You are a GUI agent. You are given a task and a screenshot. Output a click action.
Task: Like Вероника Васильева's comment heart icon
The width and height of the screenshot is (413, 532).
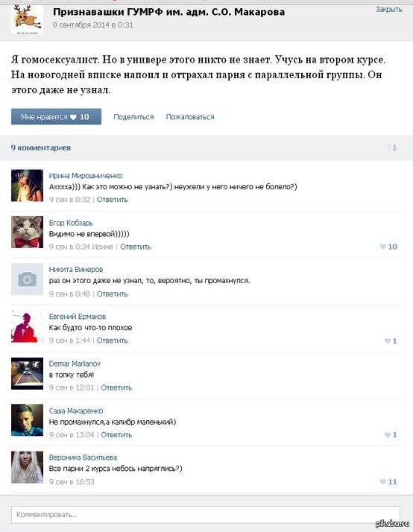(382, 482)
